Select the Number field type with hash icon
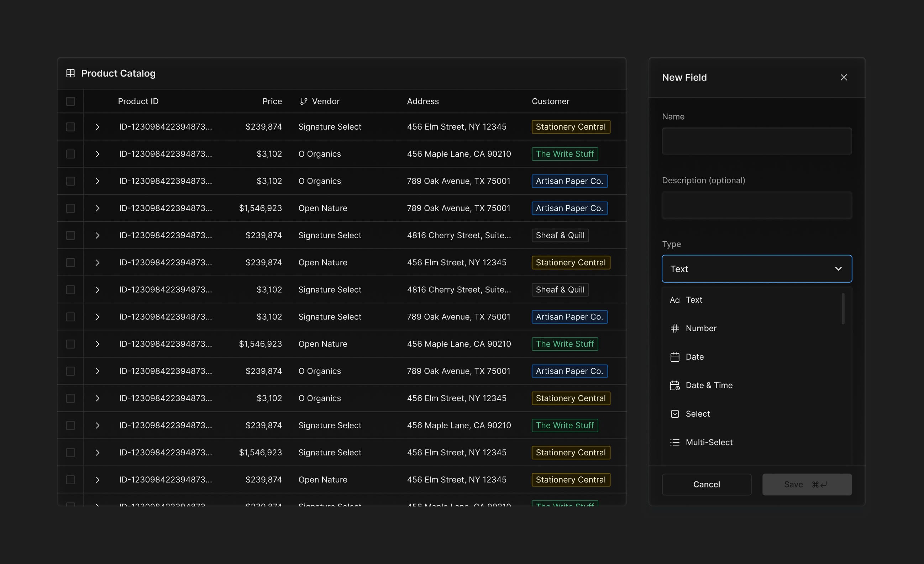The image size is (924, 564). pos(701,328)
